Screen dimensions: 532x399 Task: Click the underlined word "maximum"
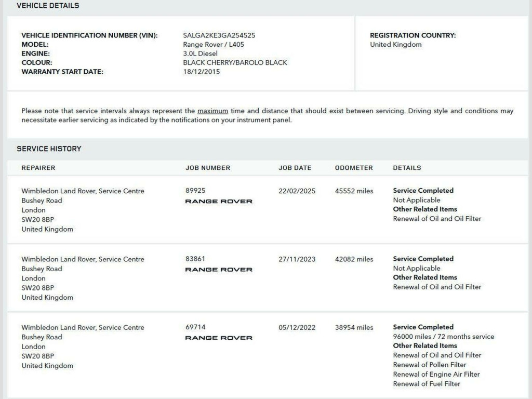(212, 111)
